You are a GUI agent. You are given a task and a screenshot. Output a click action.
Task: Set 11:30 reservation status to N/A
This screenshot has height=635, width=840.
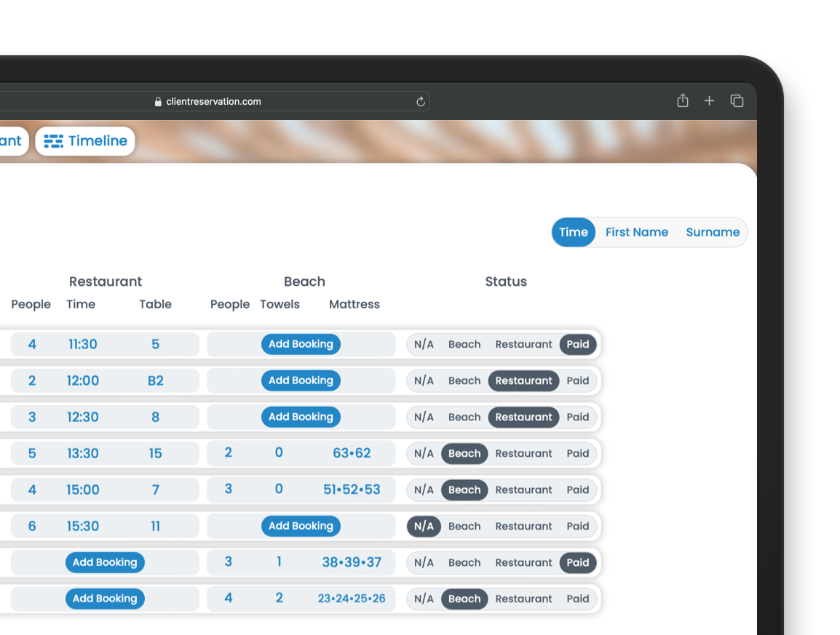pos(424,344)
